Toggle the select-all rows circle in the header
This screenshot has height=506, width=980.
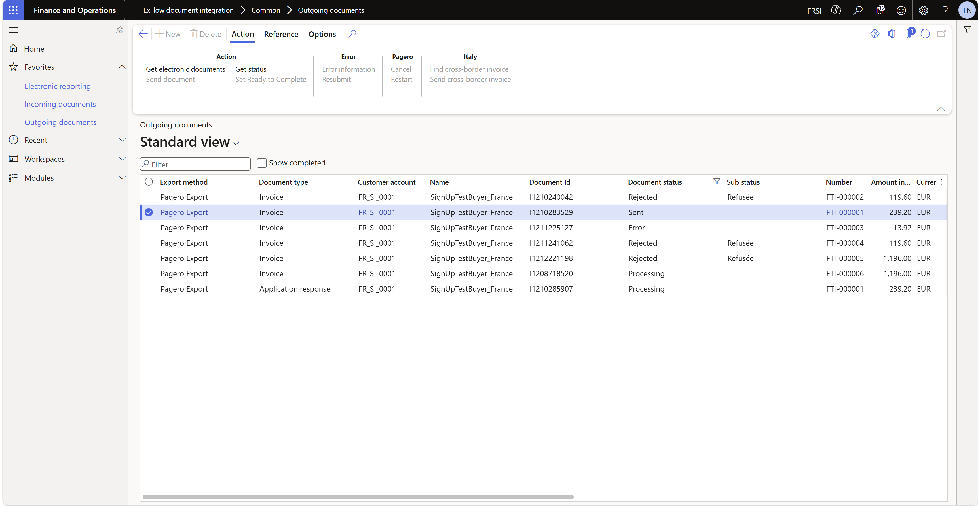(149, 182)
